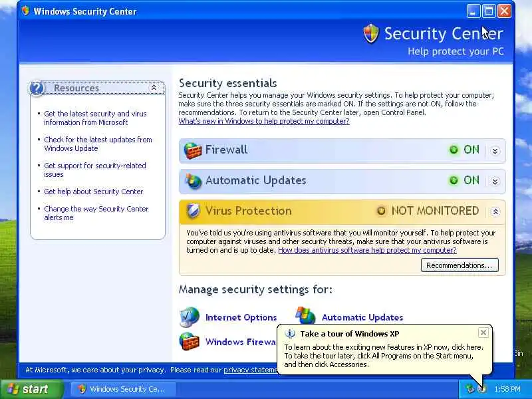Click the green ON indicator for Firewall
This screenshot has width=532, height=399.
[454, 150]
